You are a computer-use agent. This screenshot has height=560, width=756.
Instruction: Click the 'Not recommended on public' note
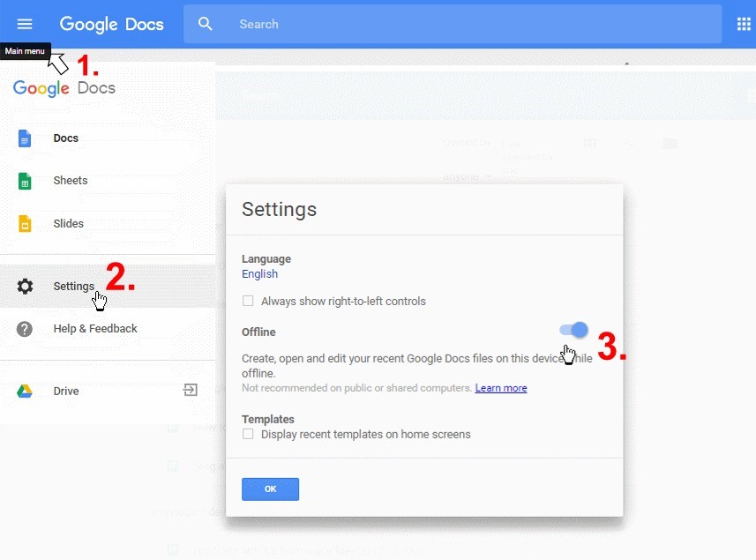(356, 388)
